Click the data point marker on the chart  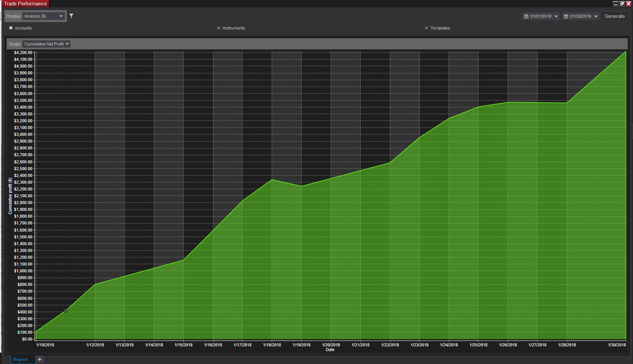pyautogui.click(x=66, y=311)
